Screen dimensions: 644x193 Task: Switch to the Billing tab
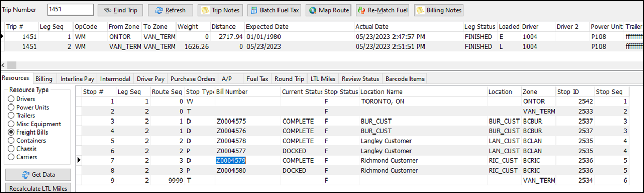tap(44, 79)
